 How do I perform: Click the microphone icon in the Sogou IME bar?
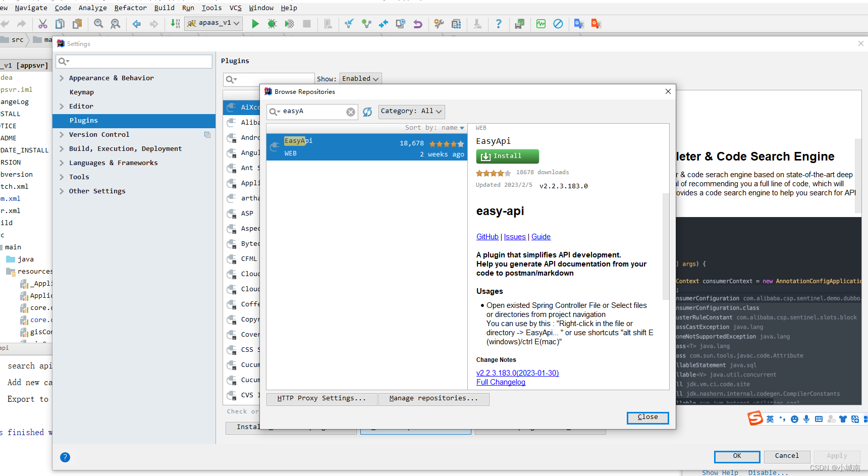[x=806, y=419]
